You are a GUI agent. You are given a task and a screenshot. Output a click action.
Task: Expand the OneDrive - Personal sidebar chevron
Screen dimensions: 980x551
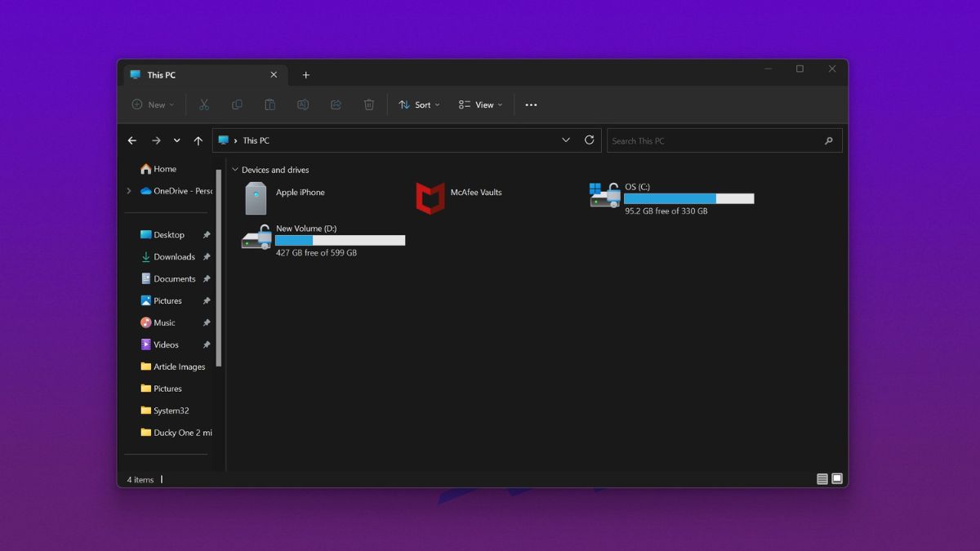coord(129,190)
